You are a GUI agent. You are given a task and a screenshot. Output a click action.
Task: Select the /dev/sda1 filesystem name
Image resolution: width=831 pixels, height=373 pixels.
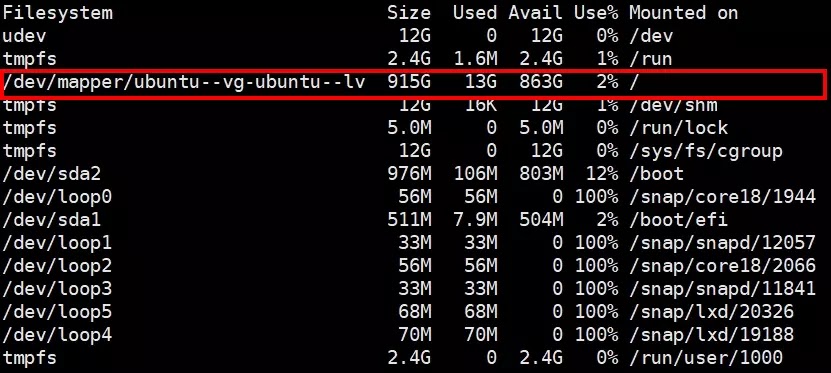click(52, 220)
